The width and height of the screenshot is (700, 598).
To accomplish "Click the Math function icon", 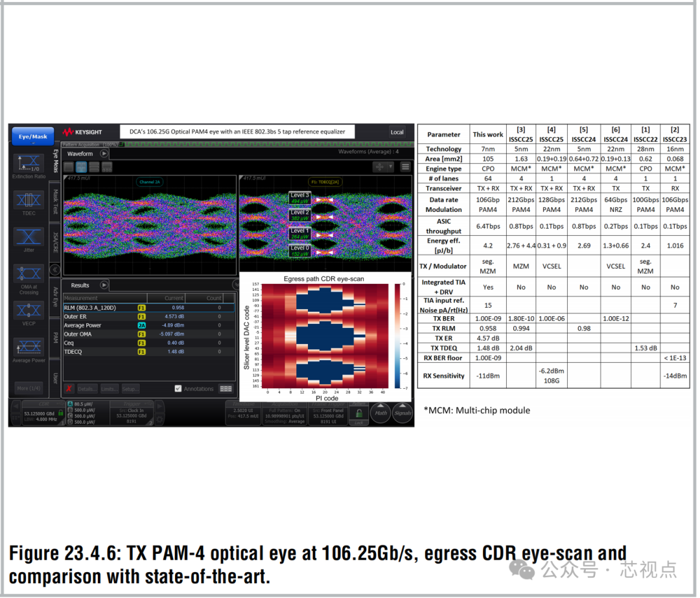I will pos(381,413).
